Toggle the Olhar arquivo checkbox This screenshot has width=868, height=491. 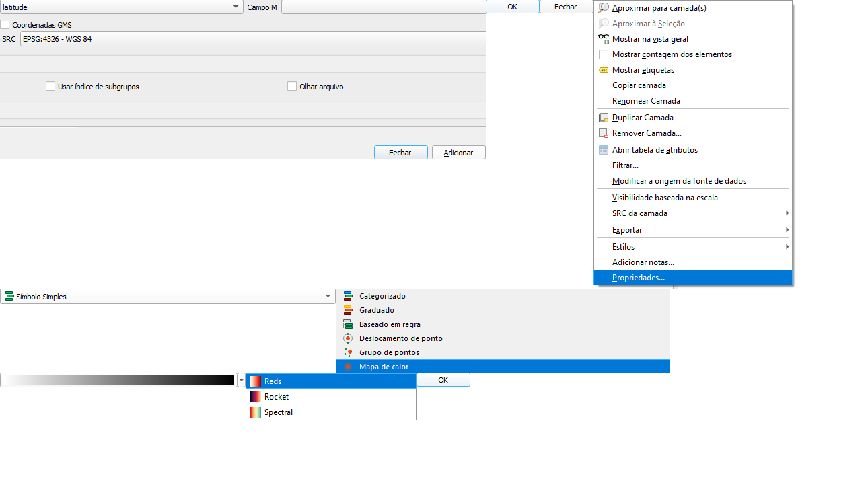tap(292, 87)
